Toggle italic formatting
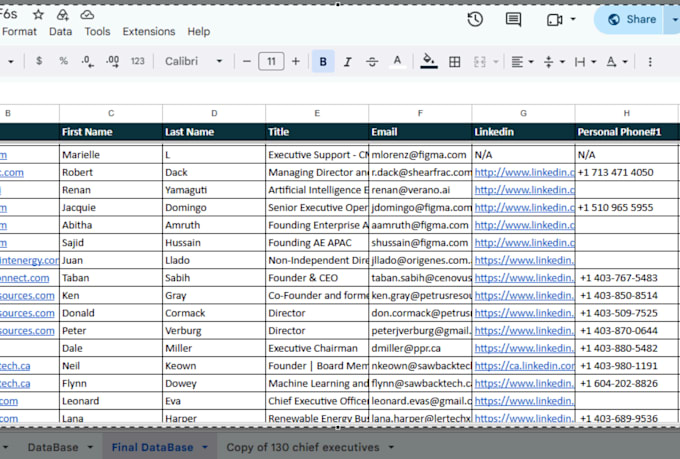The height and width of the screenshot is (459, 680). point(347,62)
